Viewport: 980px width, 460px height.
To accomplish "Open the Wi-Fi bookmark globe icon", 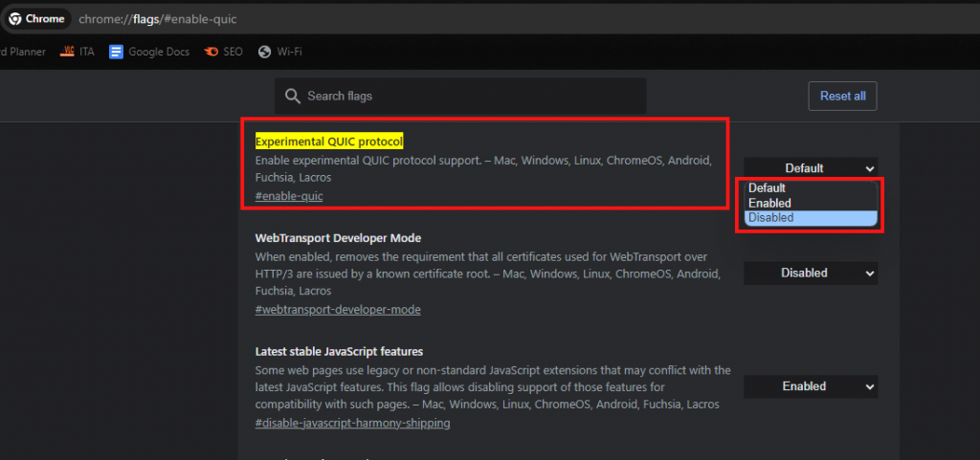I will click(265, 52).
